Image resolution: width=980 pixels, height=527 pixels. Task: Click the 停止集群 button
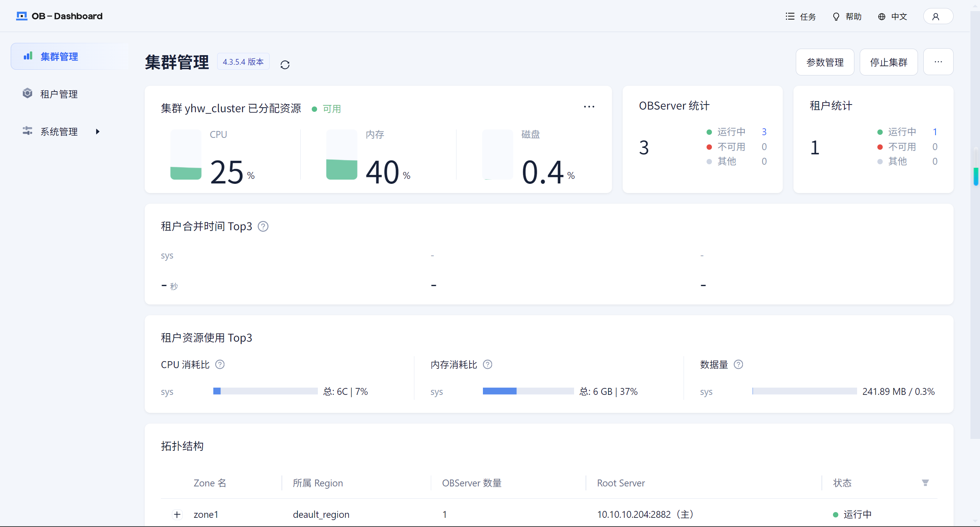(888, 62)
